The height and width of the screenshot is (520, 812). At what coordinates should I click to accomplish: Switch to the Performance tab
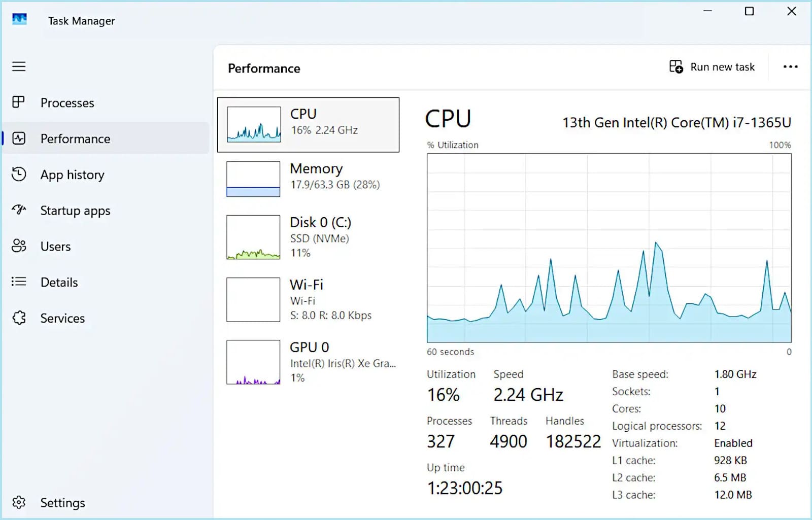tap(75, 138)
